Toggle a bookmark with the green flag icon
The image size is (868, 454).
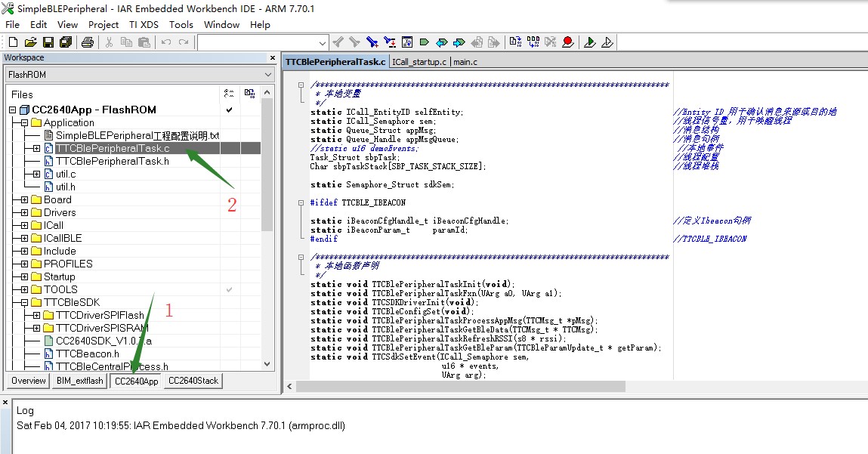[x=425, y=42]
